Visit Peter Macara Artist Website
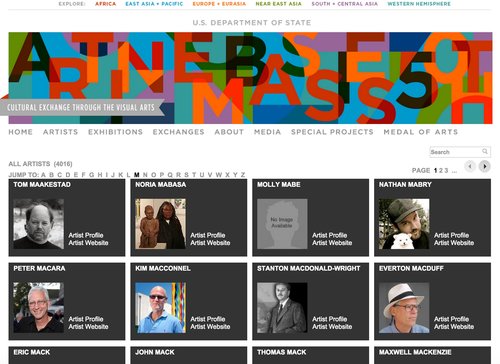 point(88,327)
